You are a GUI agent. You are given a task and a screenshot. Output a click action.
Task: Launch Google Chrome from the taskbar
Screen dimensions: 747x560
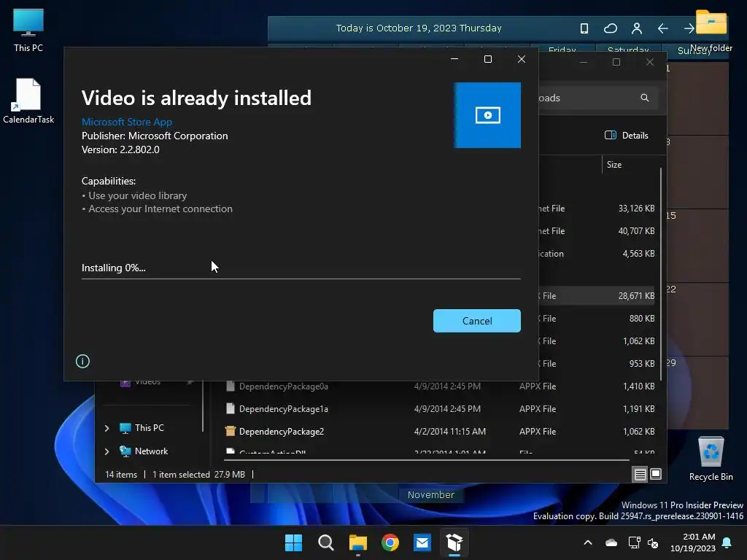pyautogui.click(x=390, y=542)
